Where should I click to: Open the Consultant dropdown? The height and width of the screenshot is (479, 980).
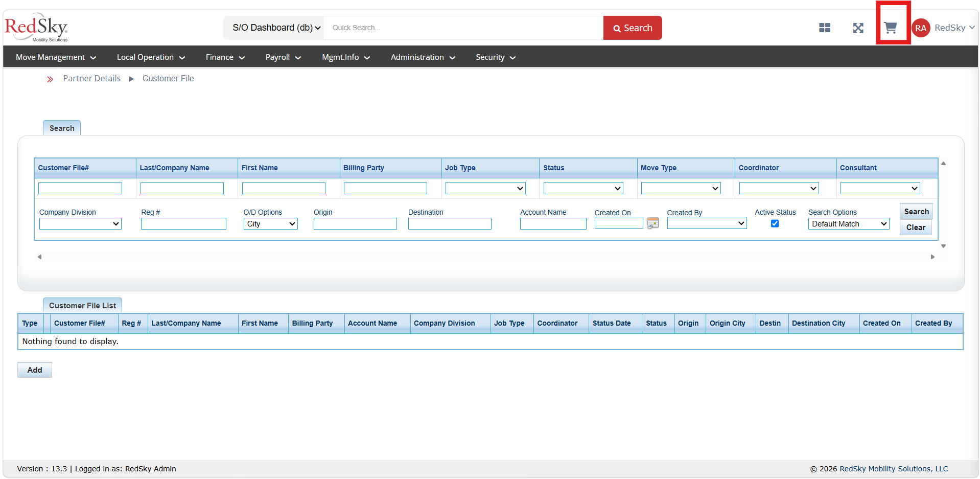(x=880, y=188)
